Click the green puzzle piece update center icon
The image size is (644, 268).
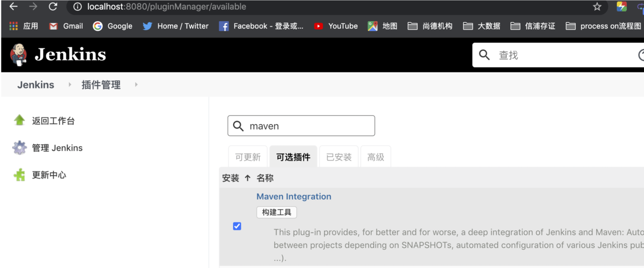click(x=19, y=175)
